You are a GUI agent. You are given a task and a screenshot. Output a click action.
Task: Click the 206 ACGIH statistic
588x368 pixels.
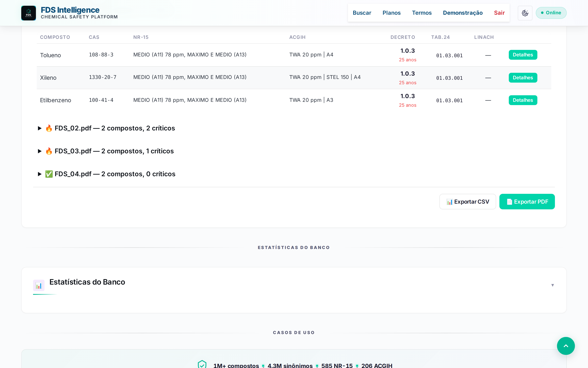(x=377, y=365)
